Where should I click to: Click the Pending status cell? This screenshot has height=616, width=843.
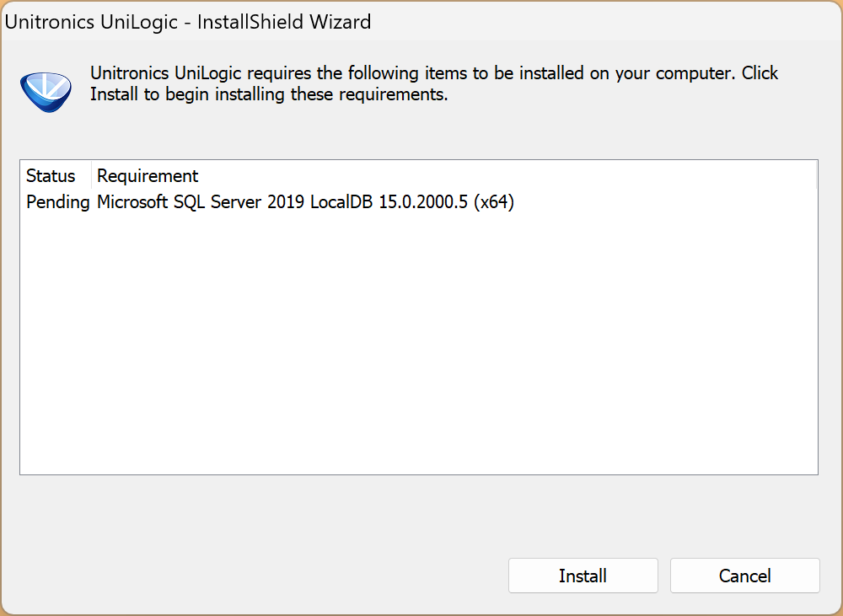(57, 202)
